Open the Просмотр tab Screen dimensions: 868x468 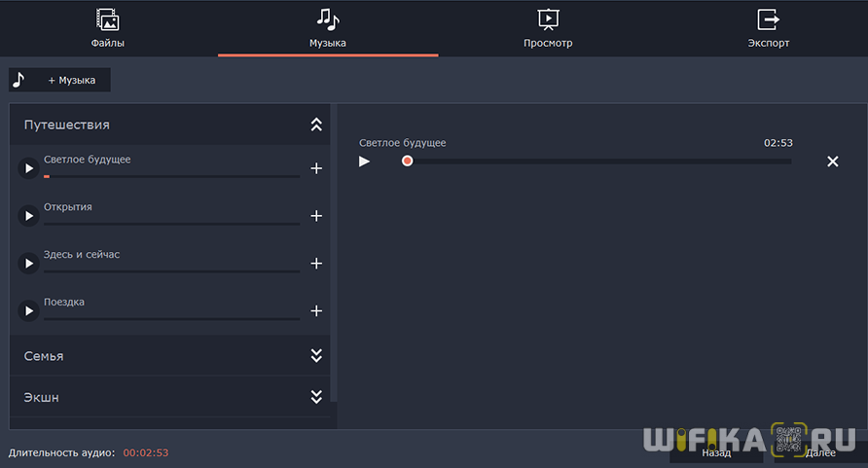(x=548, y=27)
